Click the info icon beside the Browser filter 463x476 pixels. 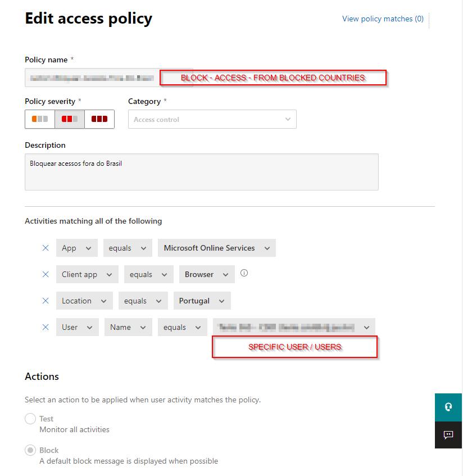[244, 273]
